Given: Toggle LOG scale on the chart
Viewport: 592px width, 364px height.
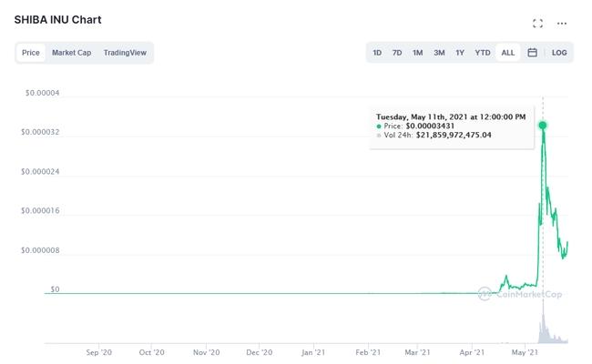Looking at the screenshot, I should coord(559,53).
